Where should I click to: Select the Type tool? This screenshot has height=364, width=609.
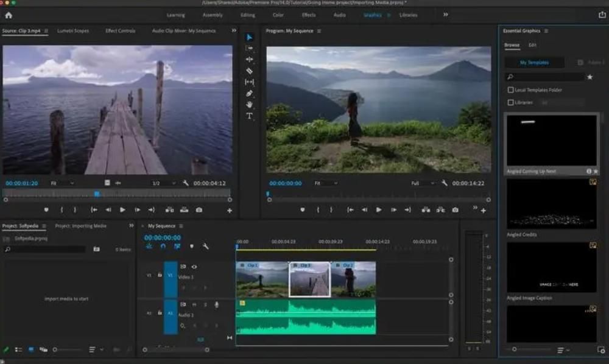click(x=249, y=116)
